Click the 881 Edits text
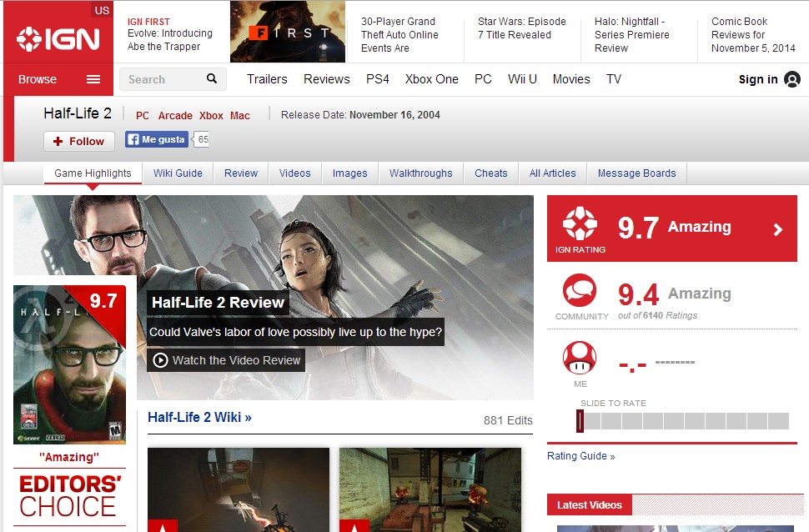Viewport: 809px width, 532px height. (x=508, y=420)
